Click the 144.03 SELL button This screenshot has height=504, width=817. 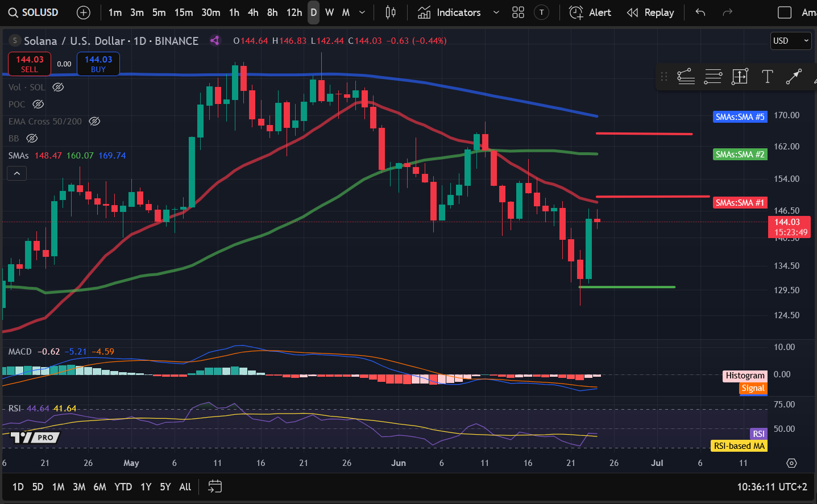pos(30,64)
